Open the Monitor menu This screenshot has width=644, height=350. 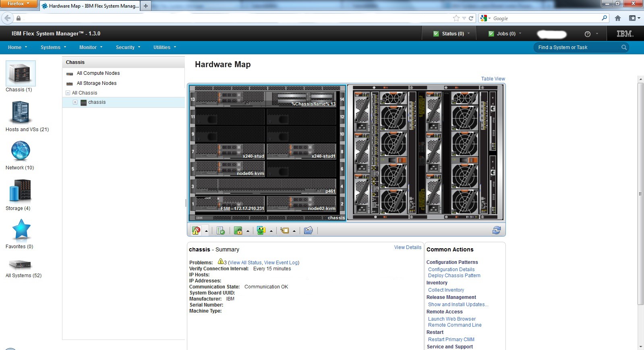click(x=91, y=47)
